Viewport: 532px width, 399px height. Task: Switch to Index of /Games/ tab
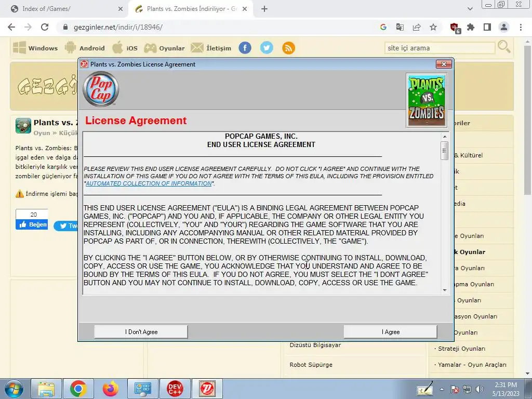(63, 9)
